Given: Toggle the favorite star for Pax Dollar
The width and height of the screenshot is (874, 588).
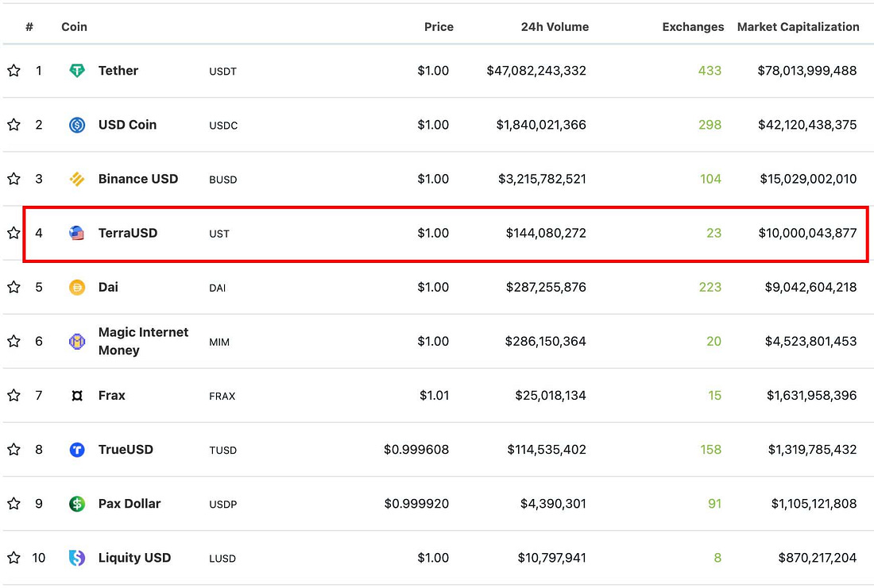Looking at the screenshot, I should (x=14, y=503).
